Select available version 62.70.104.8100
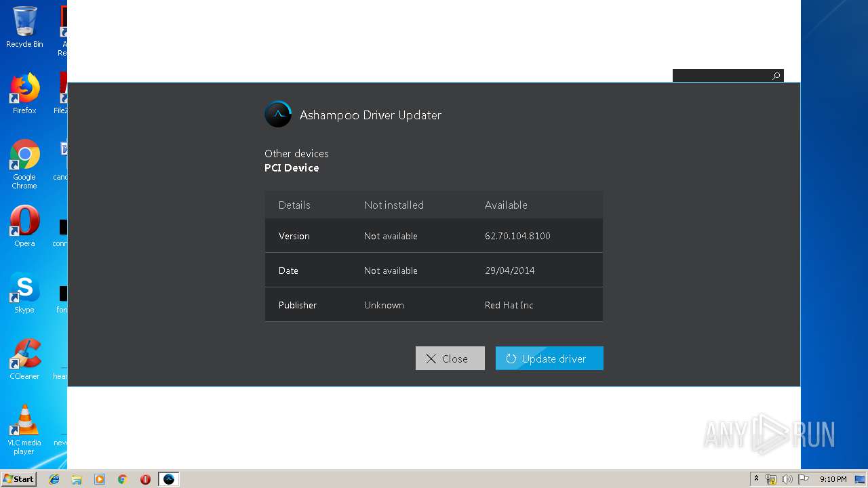The width and height of the screenshot is (868, 488). pos(517,236)
